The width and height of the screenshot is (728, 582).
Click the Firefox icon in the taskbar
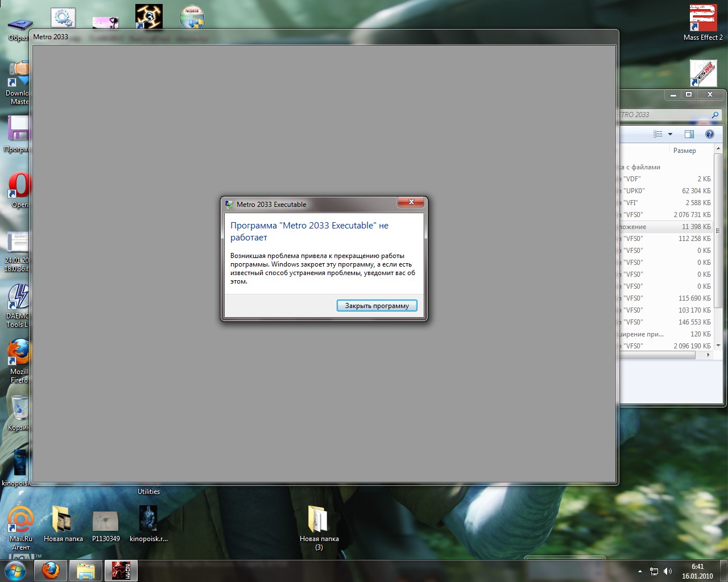pos(51,571)
